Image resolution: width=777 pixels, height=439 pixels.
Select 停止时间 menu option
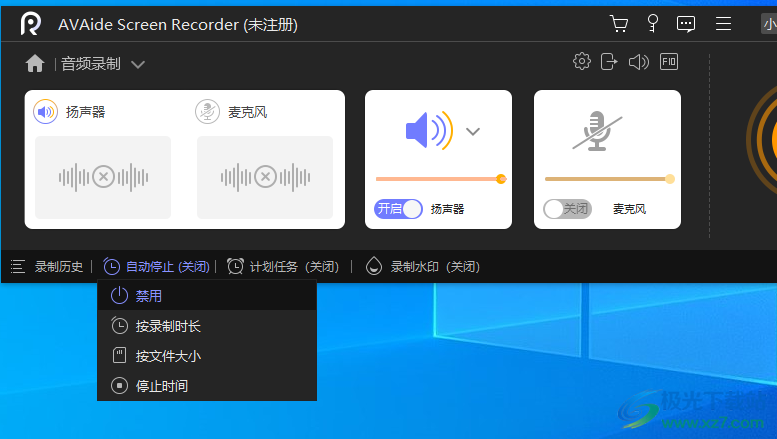click(x=207, y=385)
